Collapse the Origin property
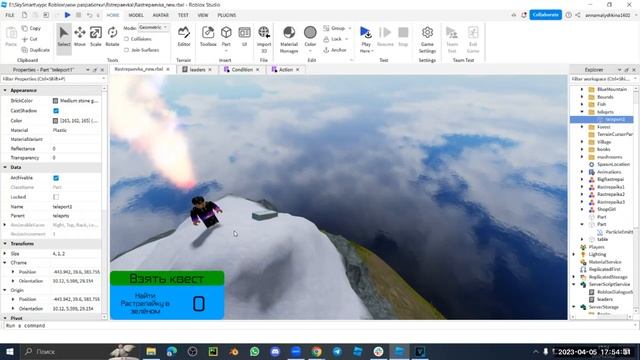Viewport: 640px width, 360px height. click(x=5, y=290)
